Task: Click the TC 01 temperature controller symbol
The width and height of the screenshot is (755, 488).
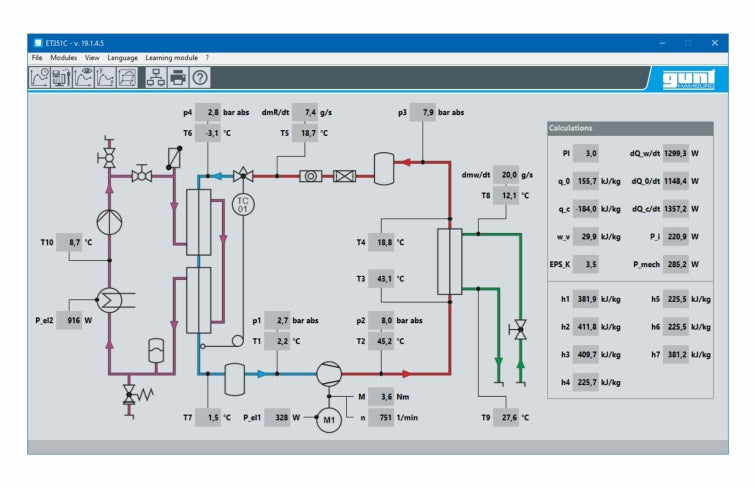Action: pos(240,204)
